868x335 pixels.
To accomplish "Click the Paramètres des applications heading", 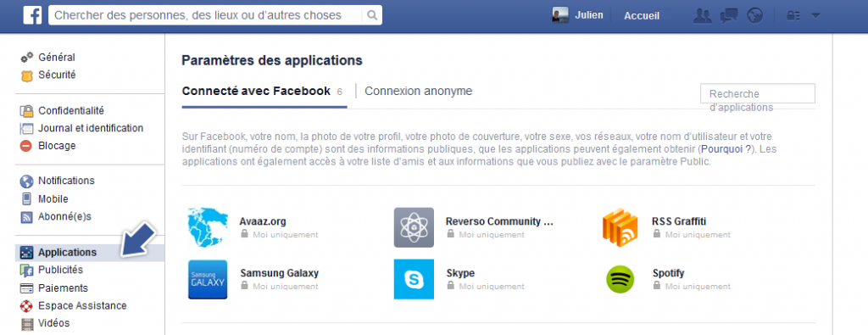I will coord(272,60).
